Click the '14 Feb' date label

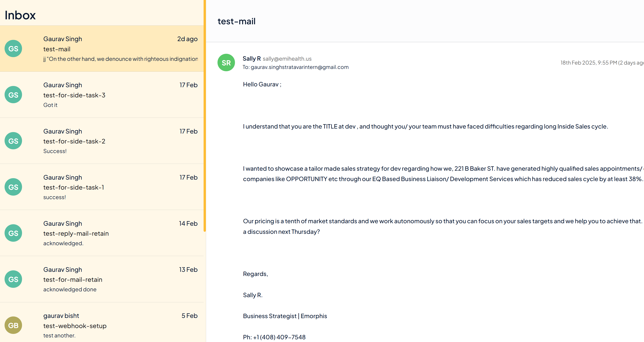[188, 224]
